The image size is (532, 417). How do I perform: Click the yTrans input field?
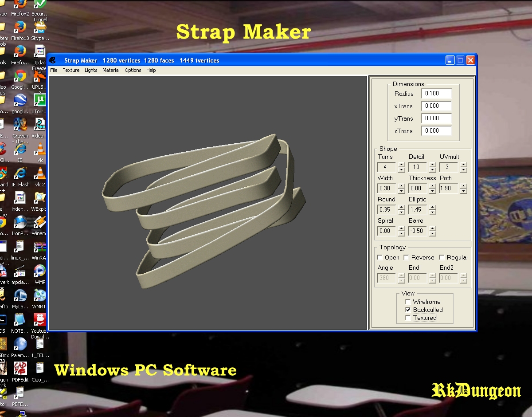[x=437, y=118]
